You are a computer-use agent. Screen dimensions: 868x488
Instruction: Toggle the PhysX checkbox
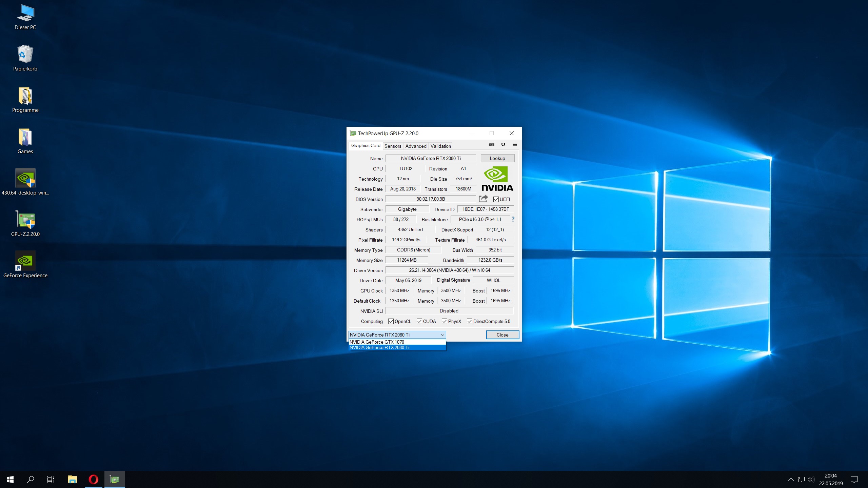[445, 321]
